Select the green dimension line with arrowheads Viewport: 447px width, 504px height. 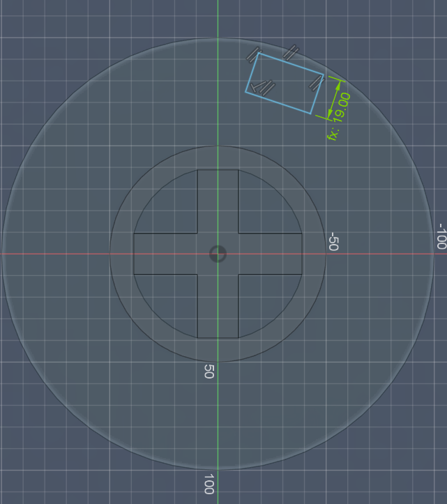point(334,100)
